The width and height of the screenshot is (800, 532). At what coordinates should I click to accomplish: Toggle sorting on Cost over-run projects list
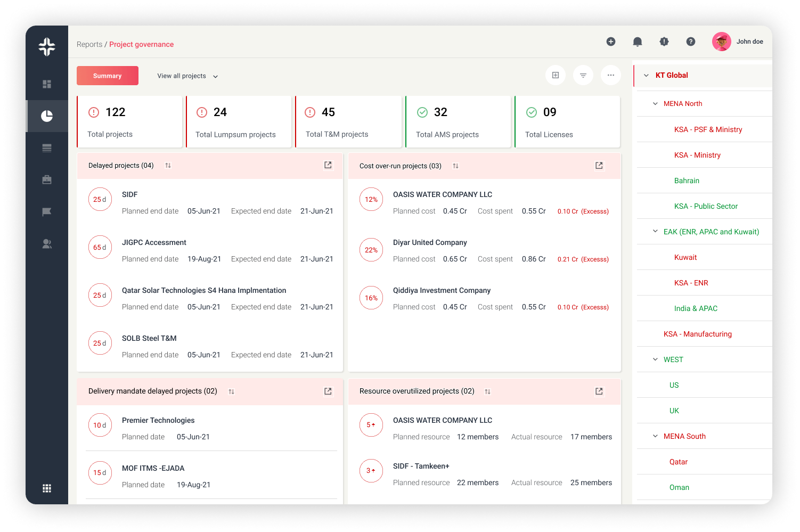click(455, 166)
